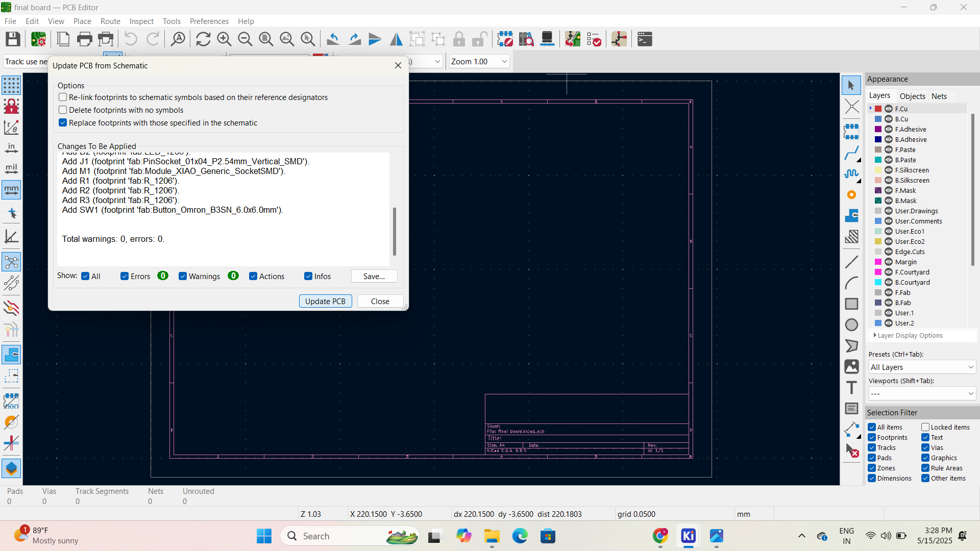Select the arrow Selection tool
This screenshot has width=980, height=551.
point(851,85)
